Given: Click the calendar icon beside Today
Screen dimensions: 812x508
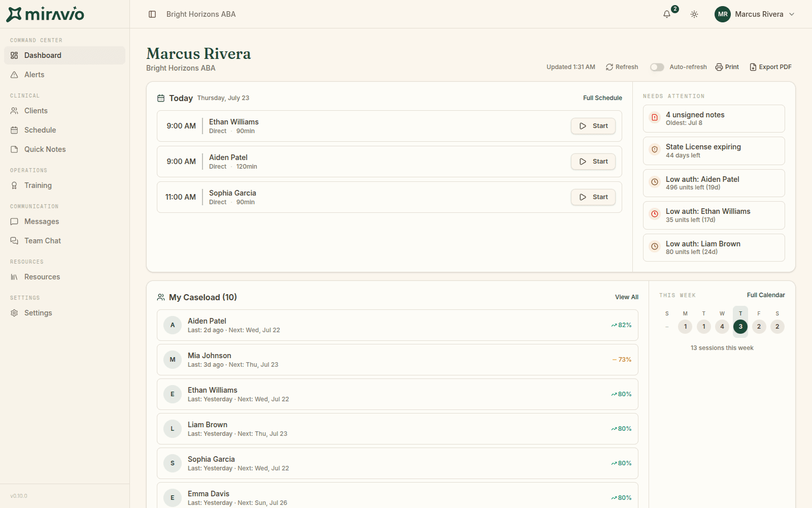Looking at the screenshot, I should [x=161, y=98].
